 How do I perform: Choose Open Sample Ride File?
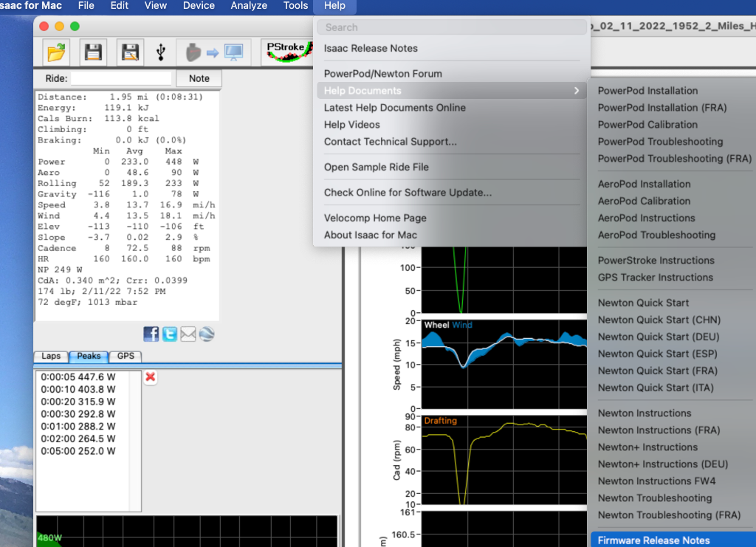click(x=376, y=168)
